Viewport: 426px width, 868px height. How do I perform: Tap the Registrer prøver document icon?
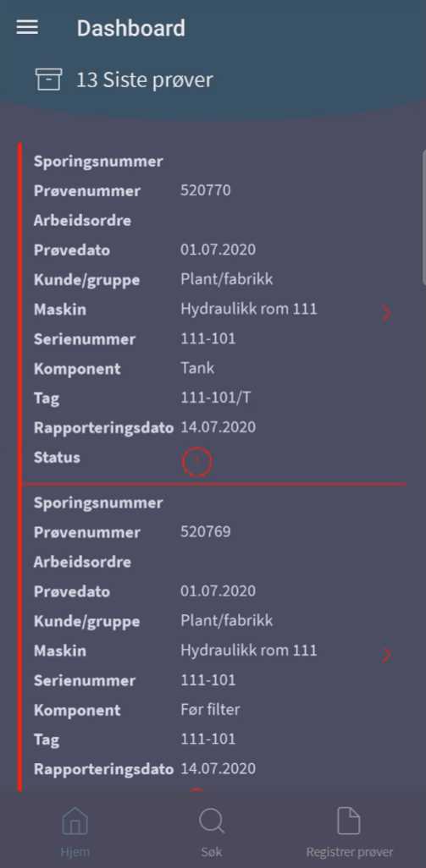point(349,821)
